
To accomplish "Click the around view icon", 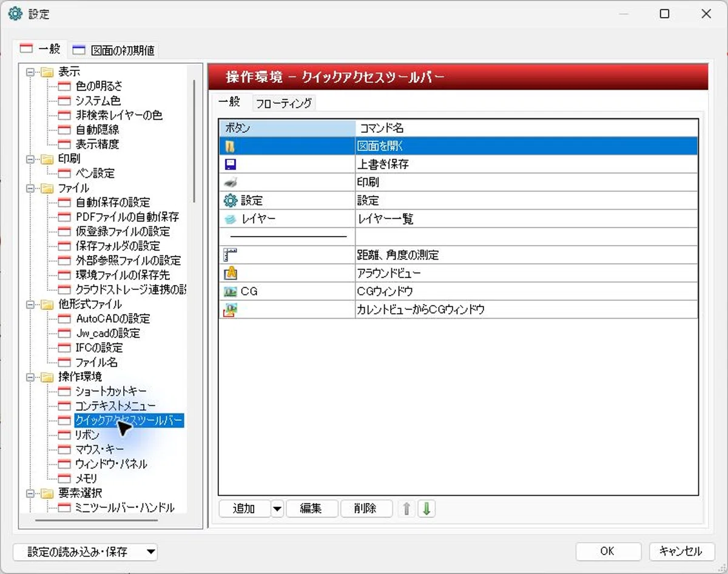I will (x=231, y=273).
